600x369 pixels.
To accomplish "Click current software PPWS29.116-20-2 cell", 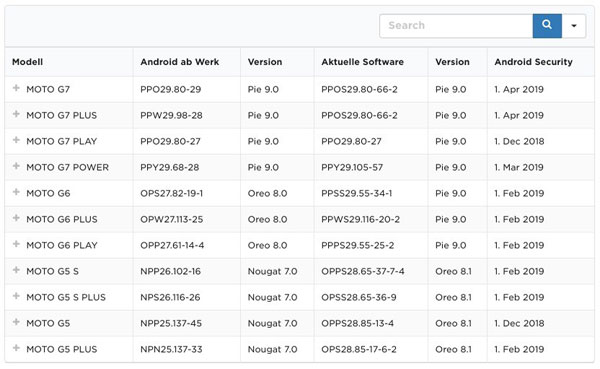I will (x=360, y=219).
